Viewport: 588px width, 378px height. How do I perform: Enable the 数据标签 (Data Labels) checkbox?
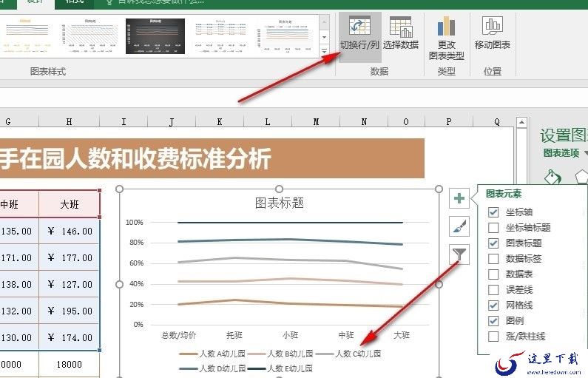click(x=493, y=259)
